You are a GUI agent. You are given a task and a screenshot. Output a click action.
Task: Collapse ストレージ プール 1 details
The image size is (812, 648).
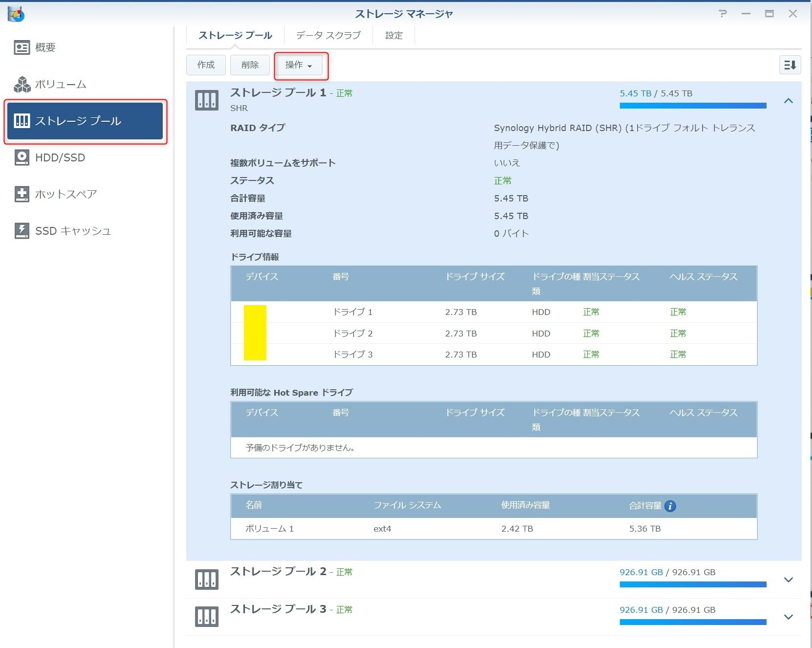(788, 101)
